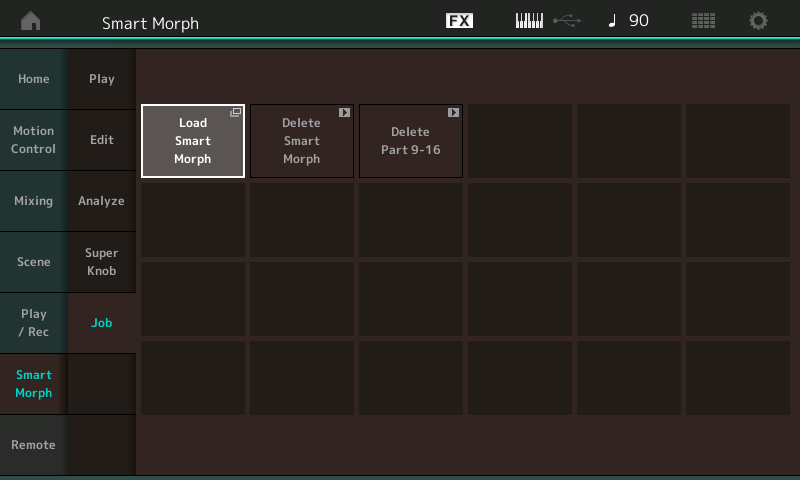Open the Remote tab
The height and width of the screenshot is (480, 800).
[x=33, y=445]
